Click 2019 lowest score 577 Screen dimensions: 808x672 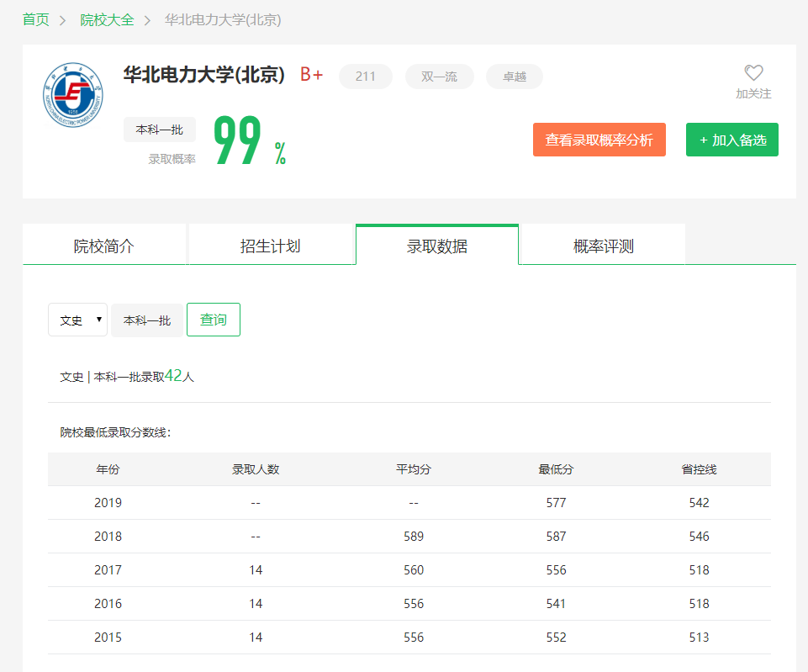(556, 503)
